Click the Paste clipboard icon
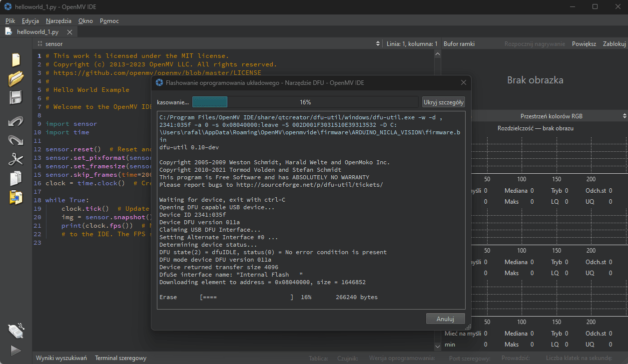The image size is (628, 364). 16,197
